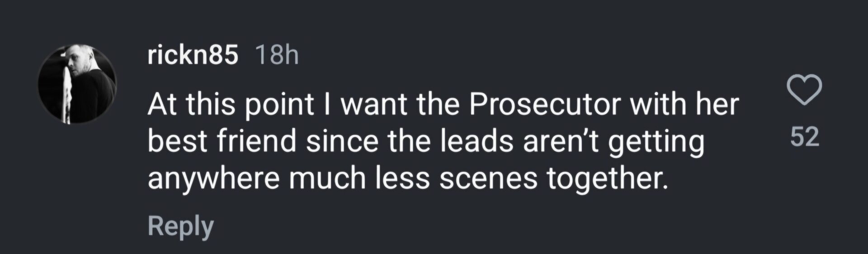Click the word "scenes" in the comment

(488, 178)
